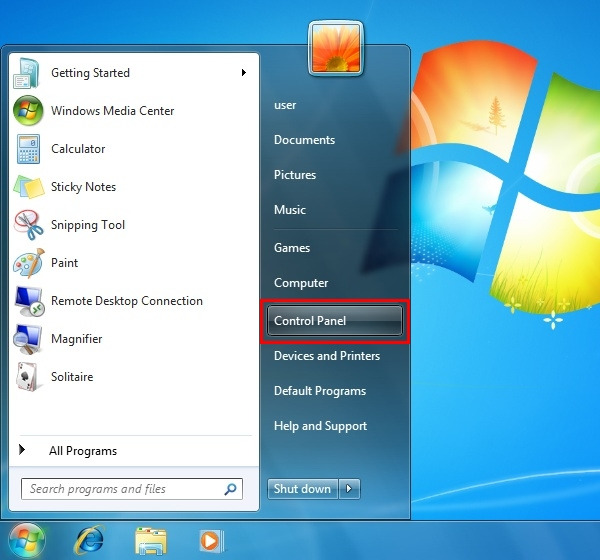Start the Solitaire cards icon
Screen dimensions: 600x560
[28, 377]
